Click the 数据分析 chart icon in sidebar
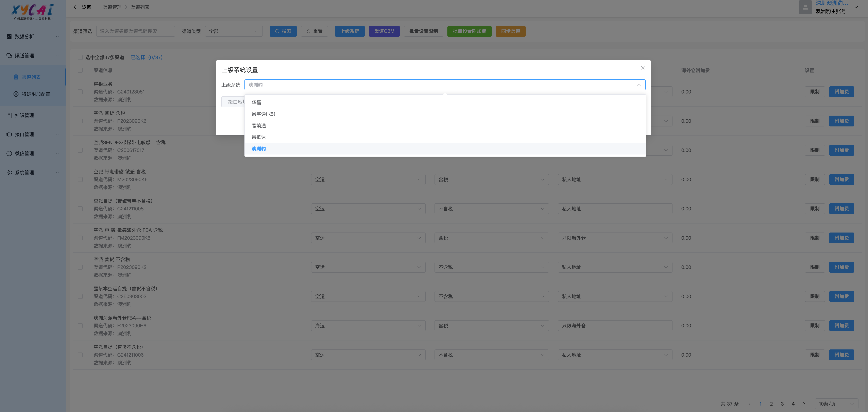This screenshot has width=868, height=412. coord(9,36)
